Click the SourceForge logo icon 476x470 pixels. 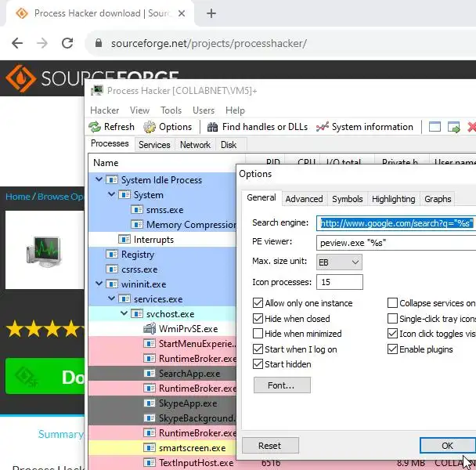20,78
